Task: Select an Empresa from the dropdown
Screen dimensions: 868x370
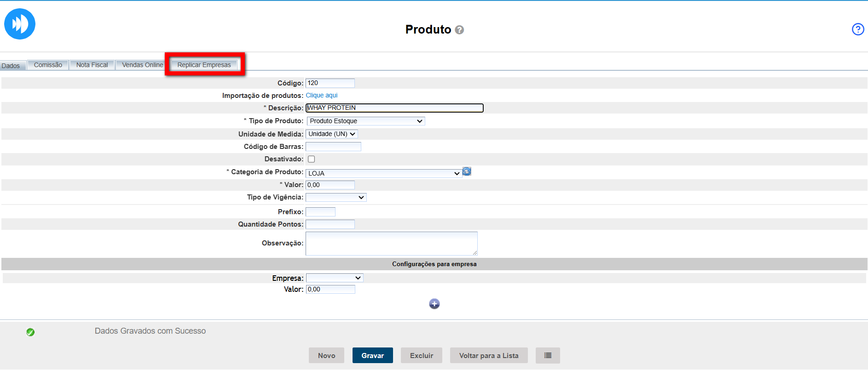Action: pos(334,278)
